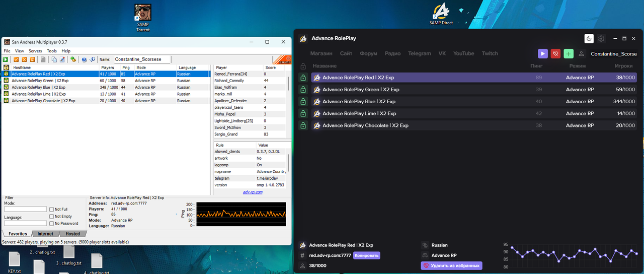Open the YouTube link in launcher

[463, 53]
